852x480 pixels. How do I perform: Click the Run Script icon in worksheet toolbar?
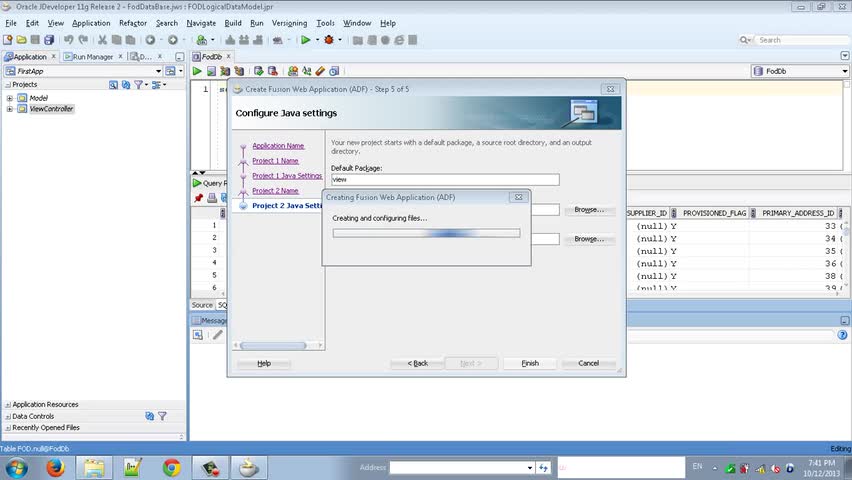[211, 71]
